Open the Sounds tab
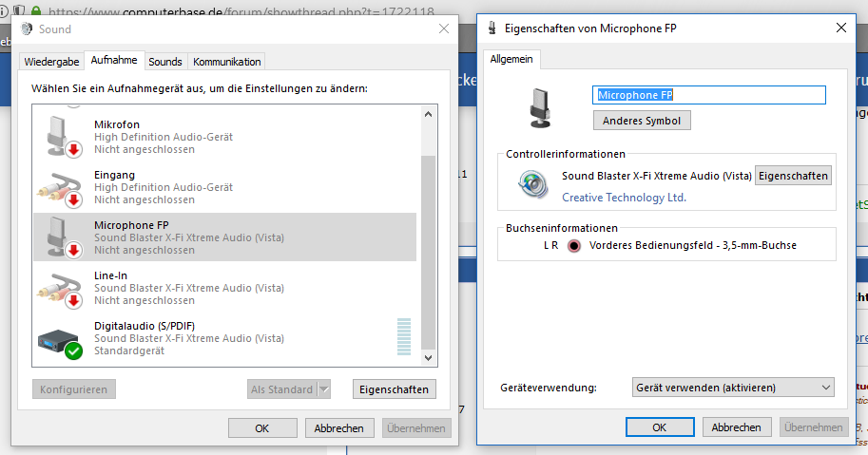868x455 pixels. tap(165, 62)
